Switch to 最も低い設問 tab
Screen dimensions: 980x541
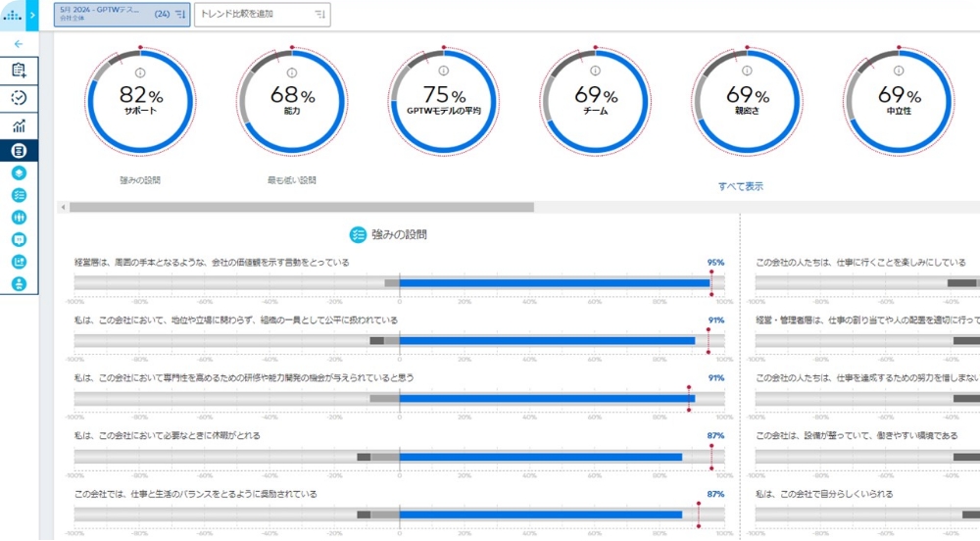coord(291,180)
